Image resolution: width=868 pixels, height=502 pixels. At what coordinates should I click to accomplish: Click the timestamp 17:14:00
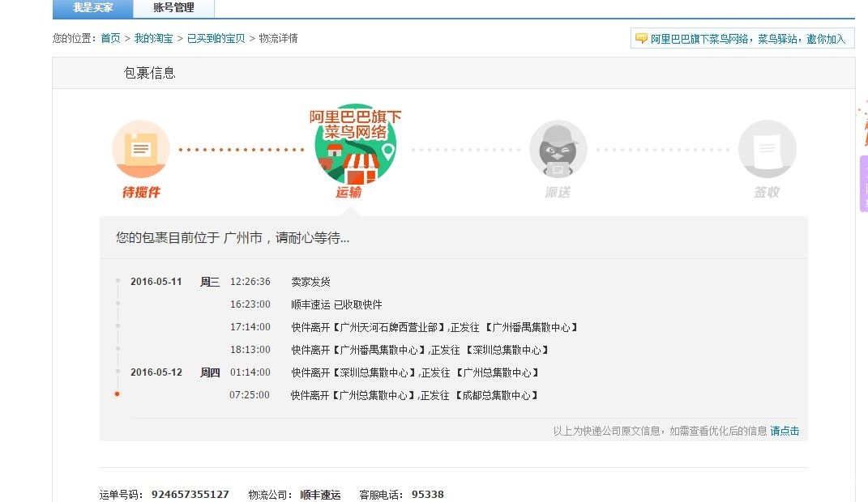coord(250,327)
